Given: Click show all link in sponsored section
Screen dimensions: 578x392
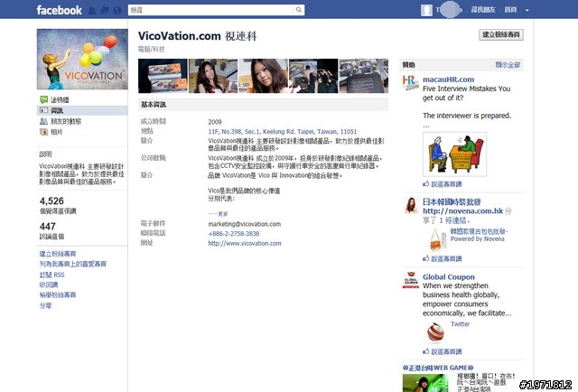Looking at the screenshot, I should point(508,65).
